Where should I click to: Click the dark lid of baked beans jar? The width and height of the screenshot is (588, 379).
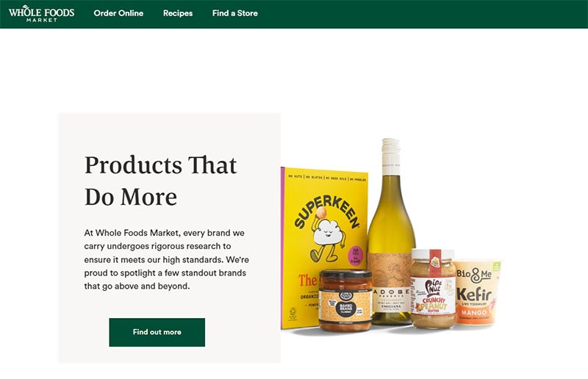tap(345, 275)
